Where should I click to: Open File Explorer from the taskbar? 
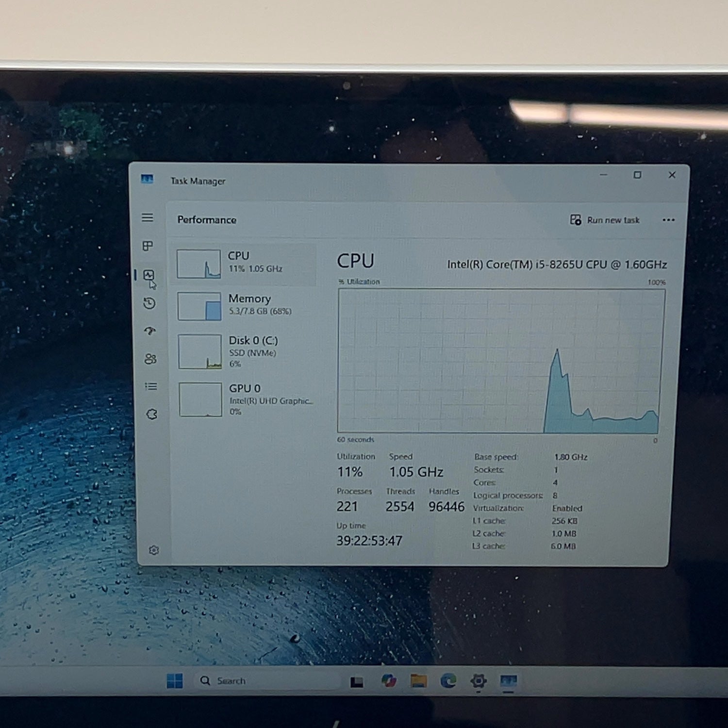(418, 681)
